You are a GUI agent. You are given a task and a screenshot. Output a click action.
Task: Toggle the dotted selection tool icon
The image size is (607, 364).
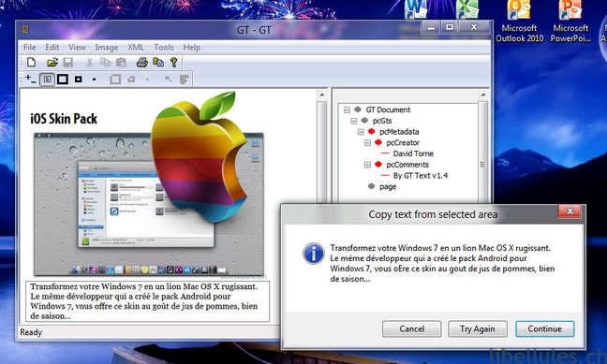tap(47, 80)
